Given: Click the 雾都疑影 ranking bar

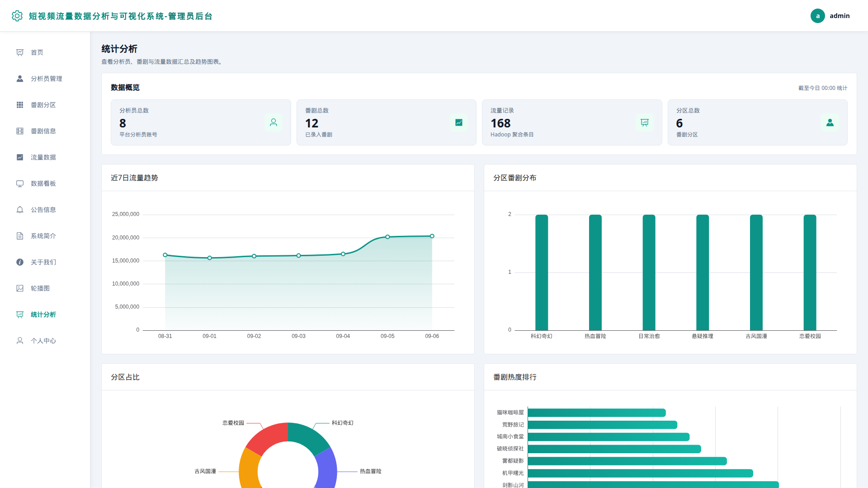Looking at the screenshot, I should 627,461.
